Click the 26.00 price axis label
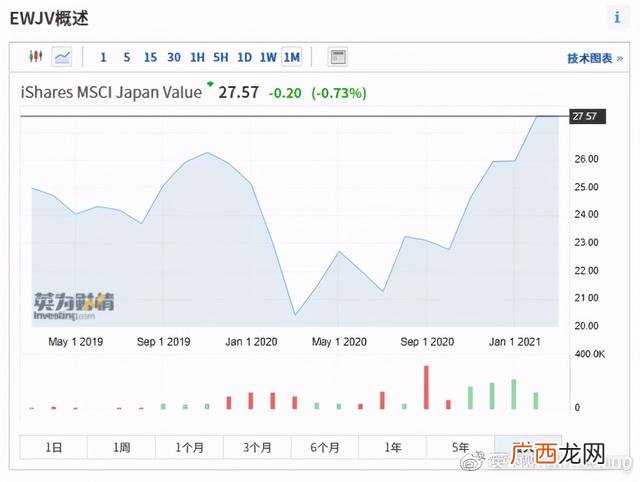 [x=586, y=159]
